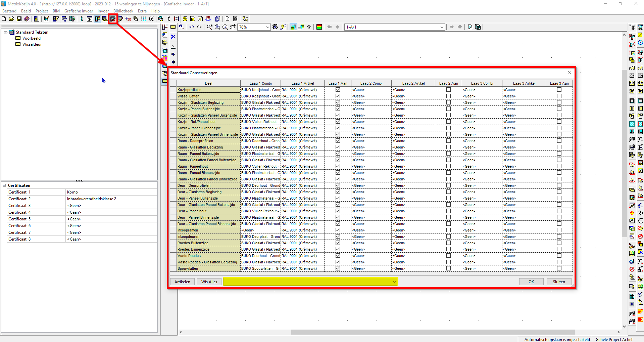Click the undo arrow icon
This screenshot has height=342, width=644.
click(x=191, y=27)
